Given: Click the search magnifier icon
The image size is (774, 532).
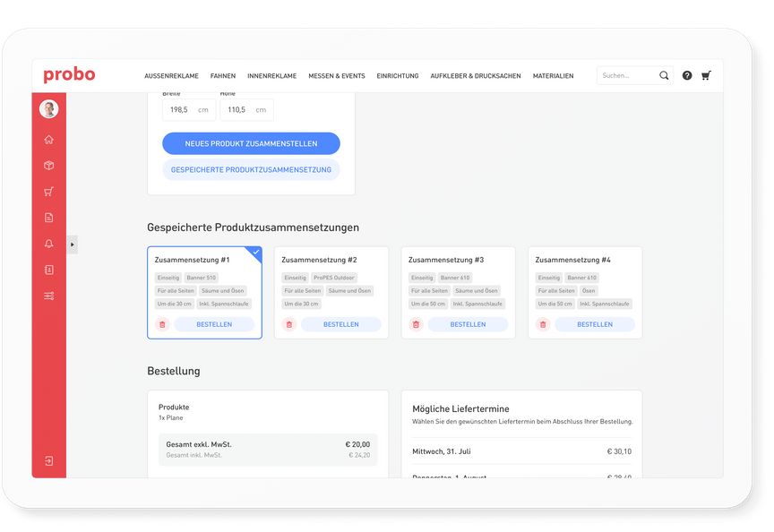Looking at the screenshot, I should pos(664,75).
